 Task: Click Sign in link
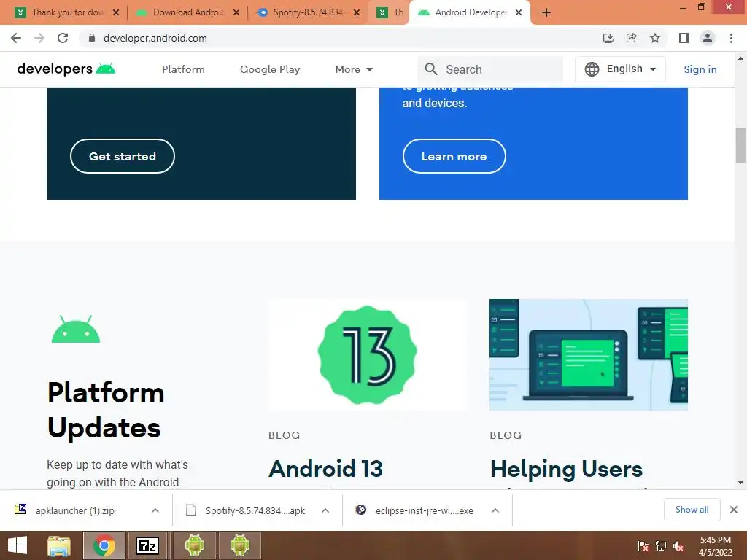coord(700,69)
